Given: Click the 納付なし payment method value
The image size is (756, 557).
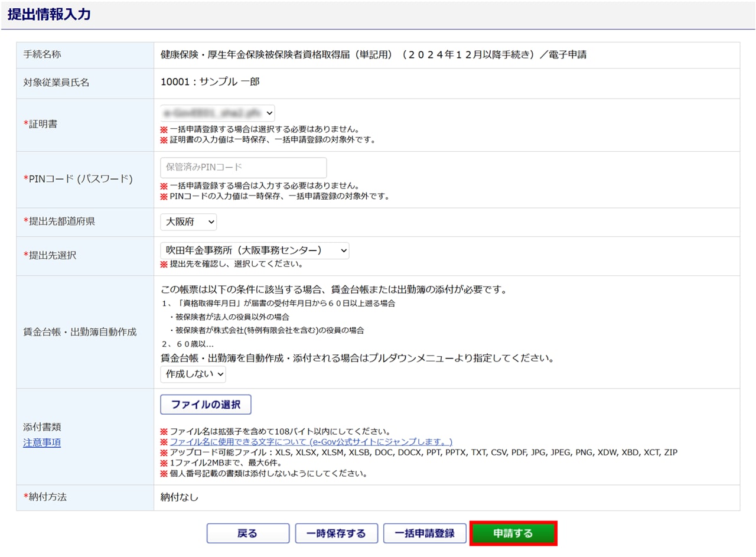Looking at the screenshot, I should click(180, 497).
